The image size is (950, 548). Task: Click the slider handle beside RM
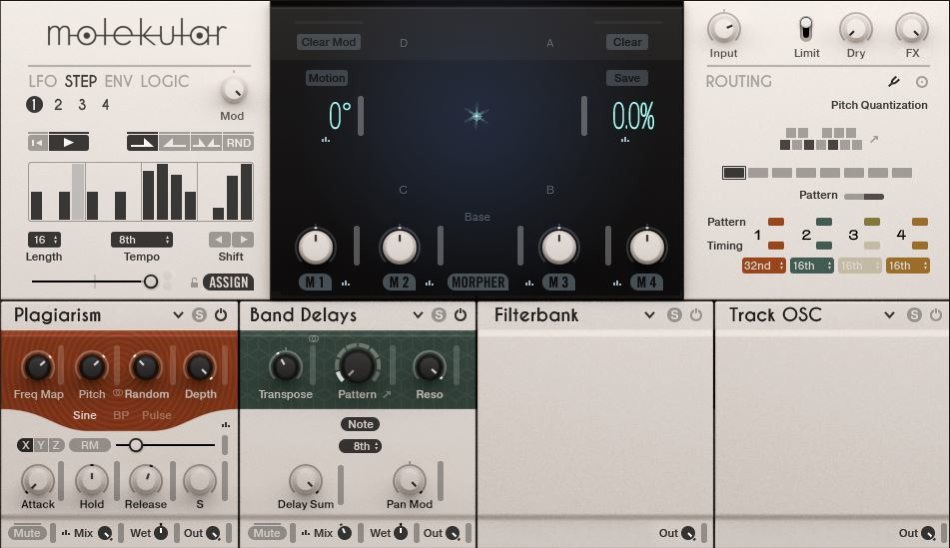(136, 445)
